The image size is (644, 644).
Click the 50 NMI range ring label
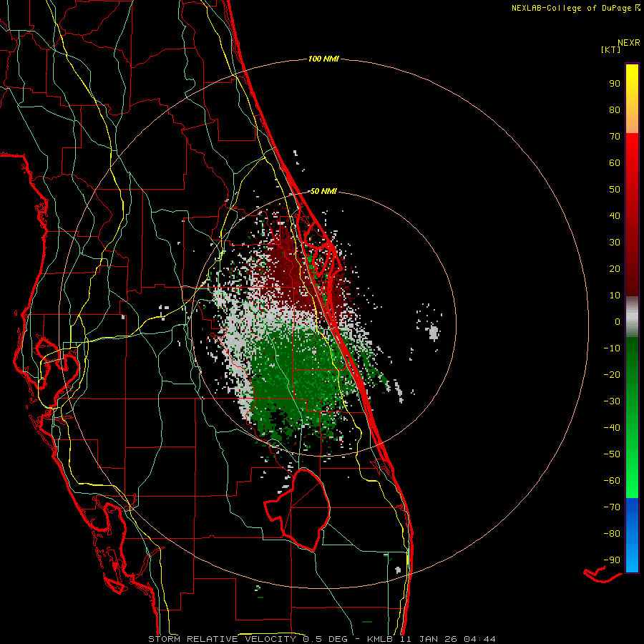pyautogui.click(x=323, y=191)
